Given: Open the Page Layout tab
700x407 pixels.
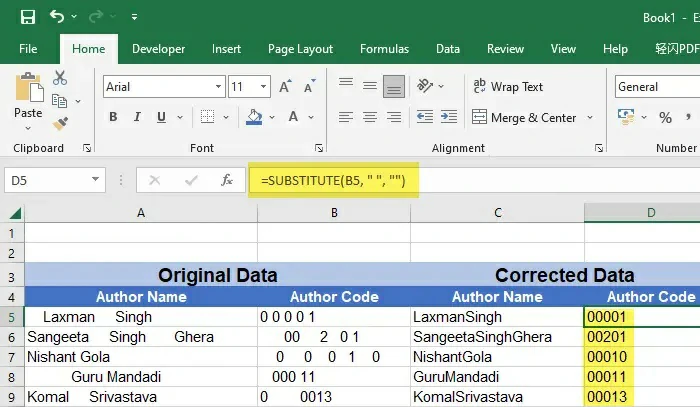Looking at the screenshot, I should click(300, 48).
